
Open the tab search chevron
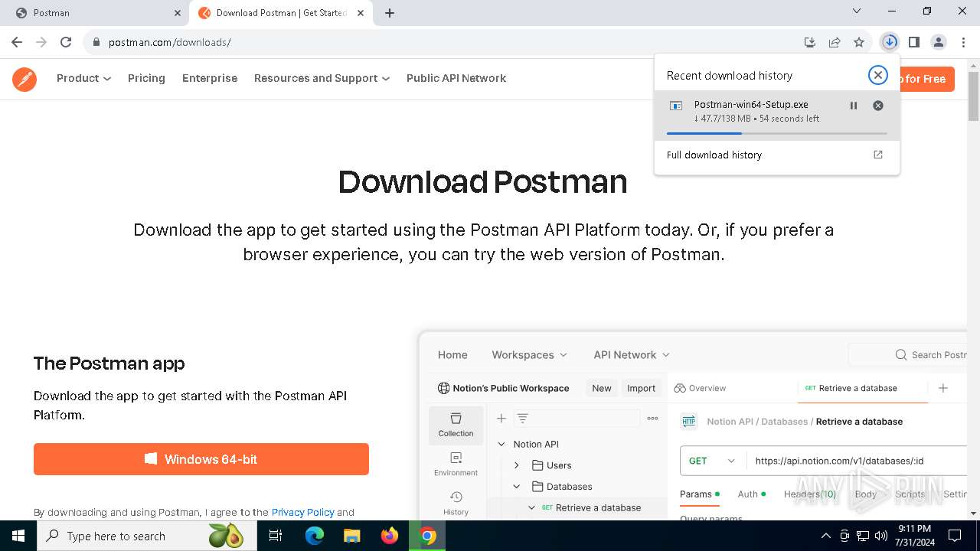point(857,11)
